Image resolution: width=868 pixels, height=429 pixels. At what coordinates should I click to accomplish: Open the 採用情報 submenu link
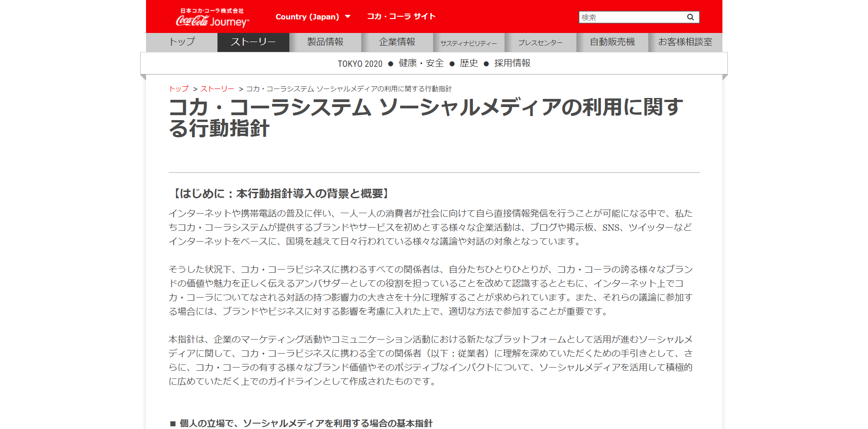pyautogui.click(x=512, y=63)
